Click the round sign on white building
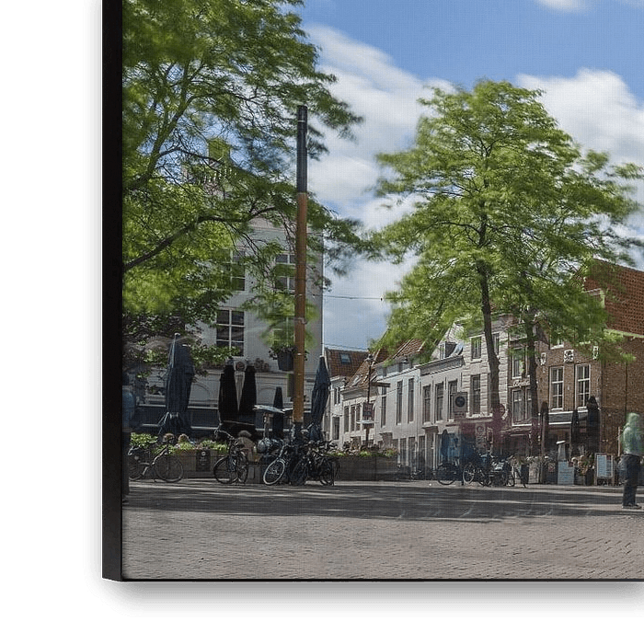This screenshot has width=644, height=644. [459, 400]
